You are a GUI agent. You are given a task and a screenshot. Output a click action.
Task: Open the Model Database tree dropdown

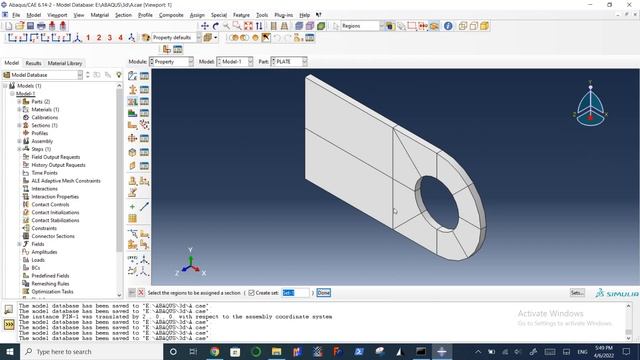tap(42, 75)
